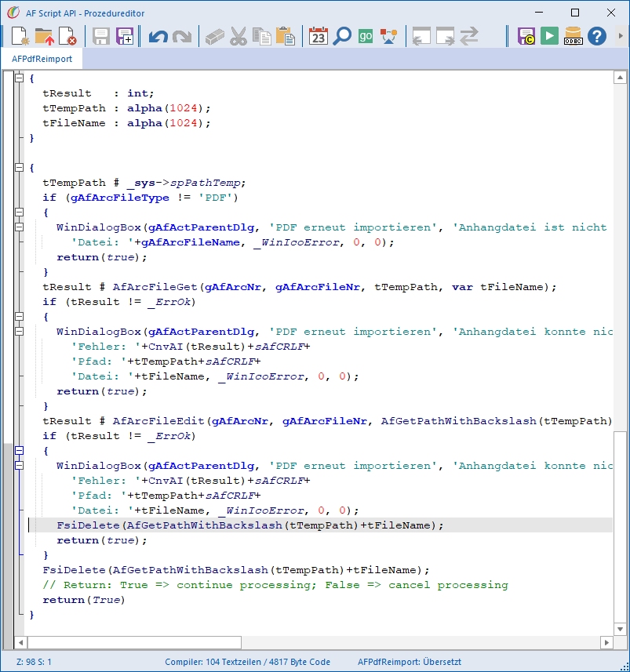Viewport: 630px width, 672px height.
Task: Click the AF Script API title icon
Action: coord(13,13)
